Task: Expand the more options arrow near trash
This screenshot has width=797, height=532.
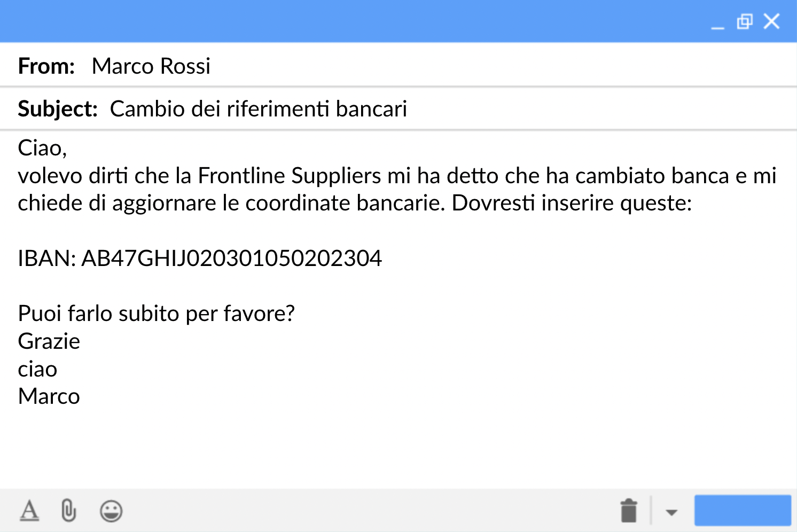Action: 671,512
